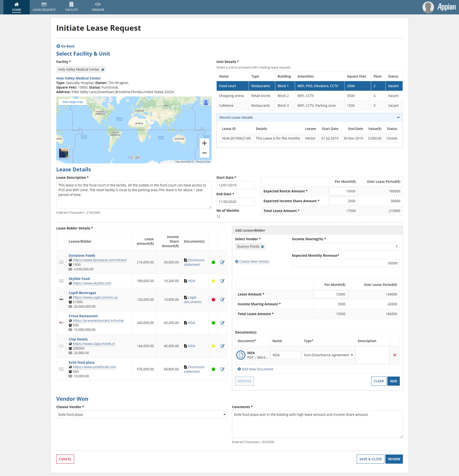Open the Lease Request tab
The image size is (459, 476).
pos(44,7)
